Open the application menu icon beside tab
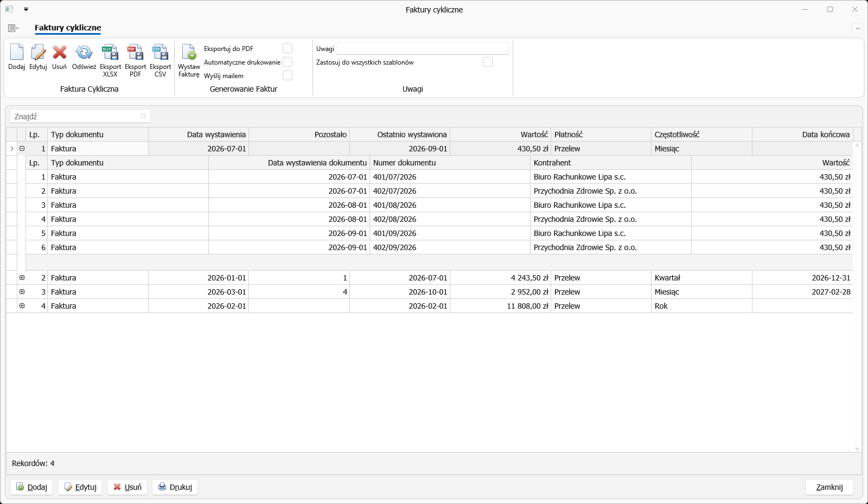Image resolution: width=868 pixels, height=504 pixels. [x=14, y=28]
